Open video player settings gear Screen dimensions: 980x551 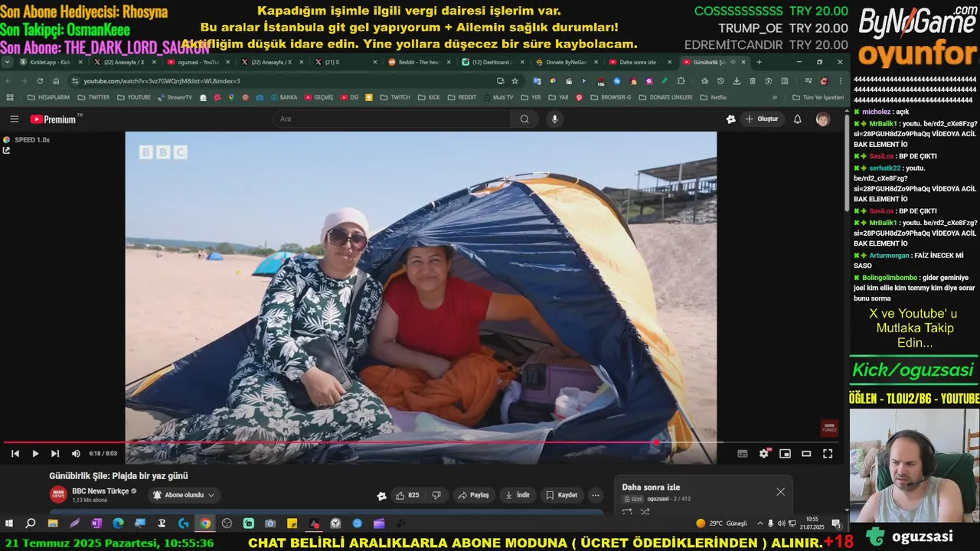[763, 454]
